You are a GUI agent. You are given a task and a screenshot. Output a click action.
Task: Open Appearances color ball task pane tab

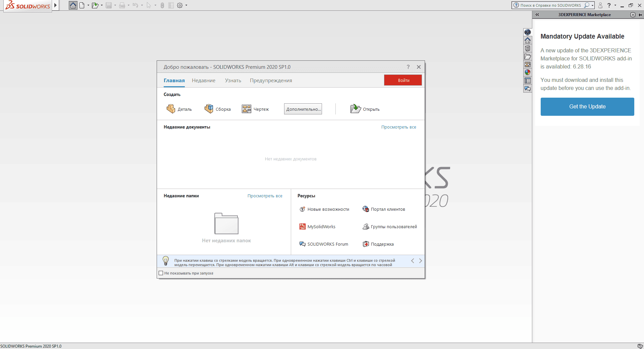[x=528, y=72]
